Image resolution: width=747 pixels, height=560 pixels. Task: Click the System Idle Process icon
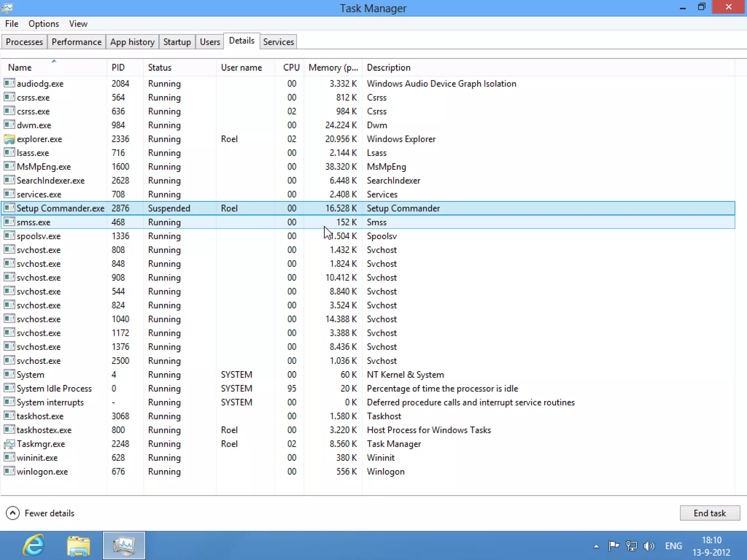click(x=9, y=388)
